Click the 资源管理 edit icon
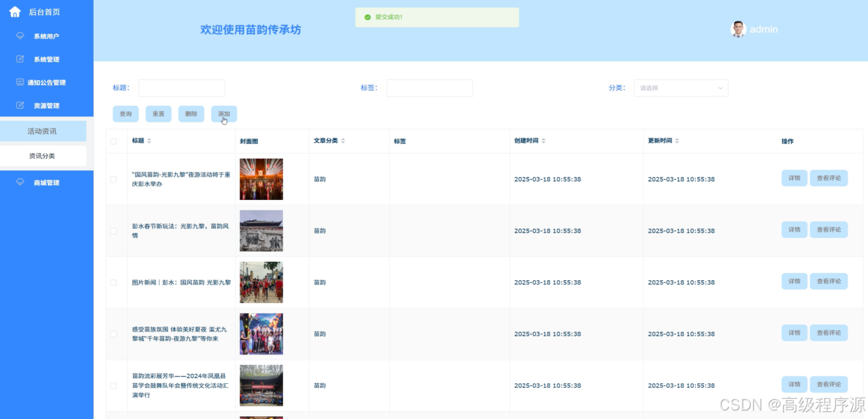The width and height of the screenshot is (868, 419). click(20, 106)
